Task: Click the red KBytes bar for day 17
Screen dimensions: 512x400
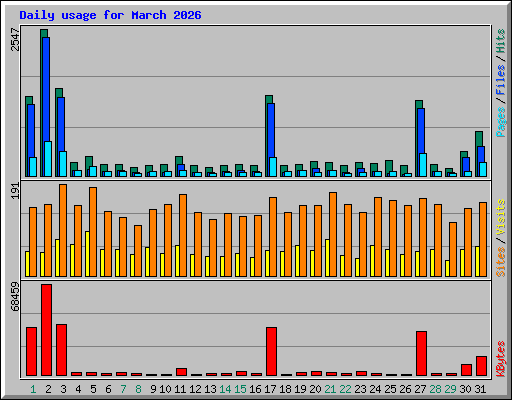Action: [x=271, y=351]
